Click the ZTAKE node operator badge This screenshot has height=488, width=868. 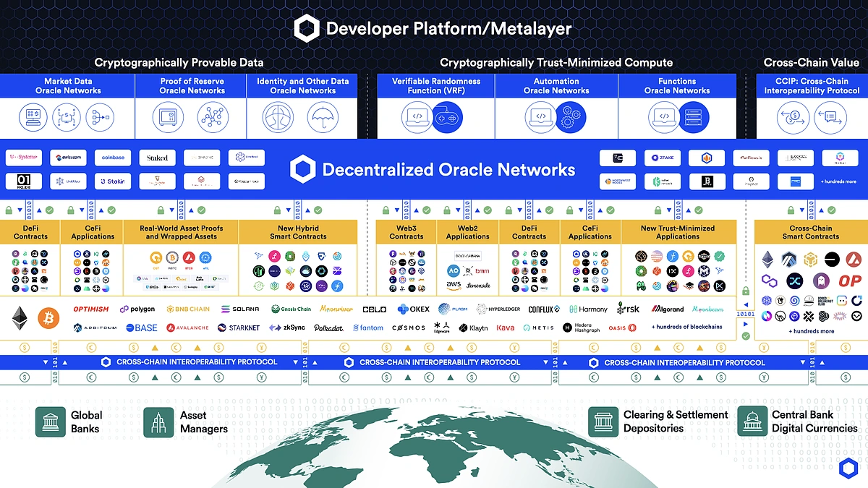(662, 158)
